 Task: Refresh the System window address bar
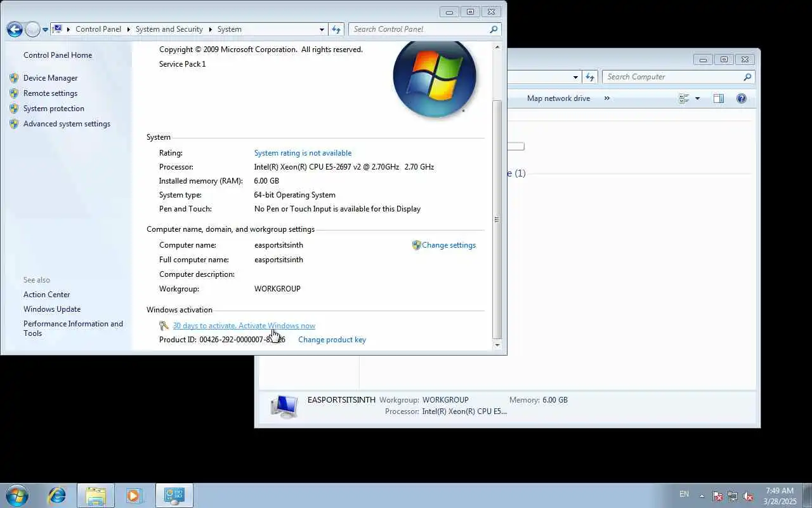click(336, 29)
